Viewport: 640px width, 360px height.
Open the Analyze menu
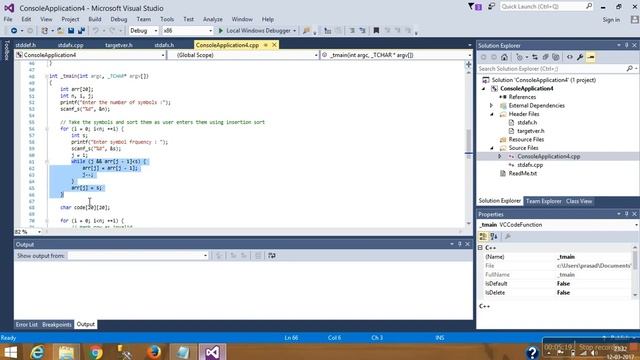point(213,19)
